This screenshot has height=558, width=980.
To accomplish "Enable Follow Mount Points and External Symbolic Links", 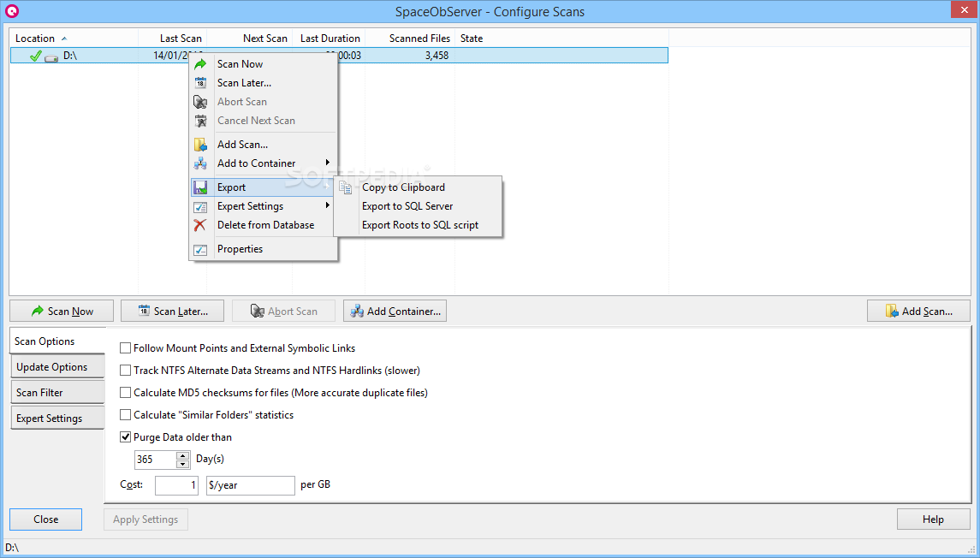I will pos(126,348).
